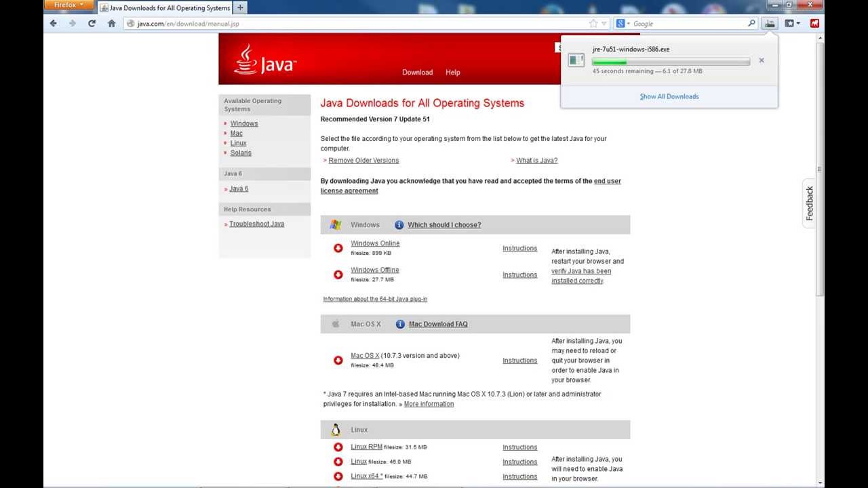The width and height of the screenshot is (868, 488).
Task: Click Show All Downloads
Action: 669,96
